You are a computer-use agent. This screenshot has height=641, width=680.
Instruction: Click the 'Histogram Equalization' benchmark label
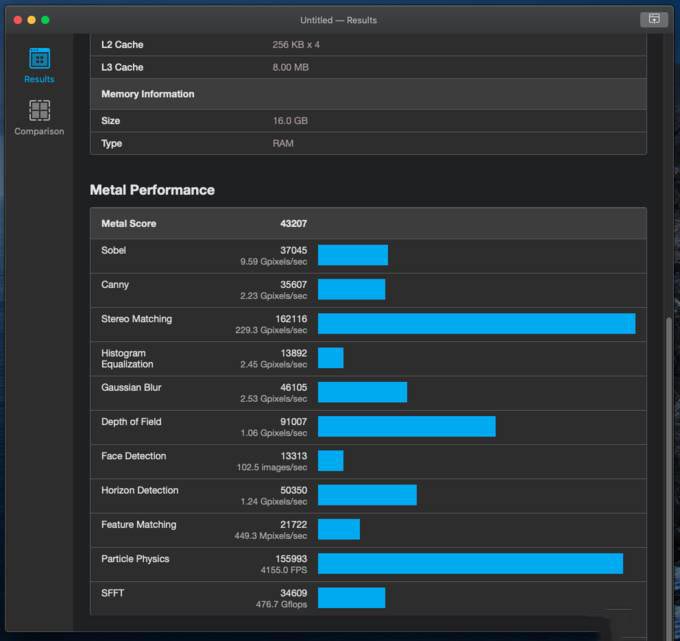coord(127,359)
